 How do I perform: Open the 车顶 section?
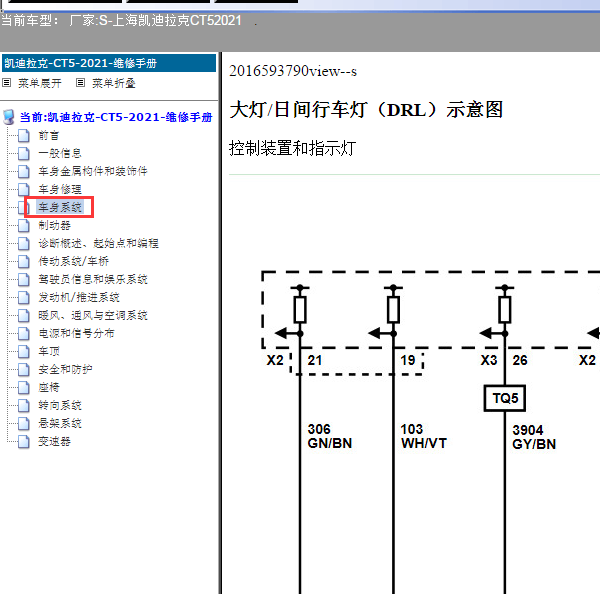(x=49, y=351)
